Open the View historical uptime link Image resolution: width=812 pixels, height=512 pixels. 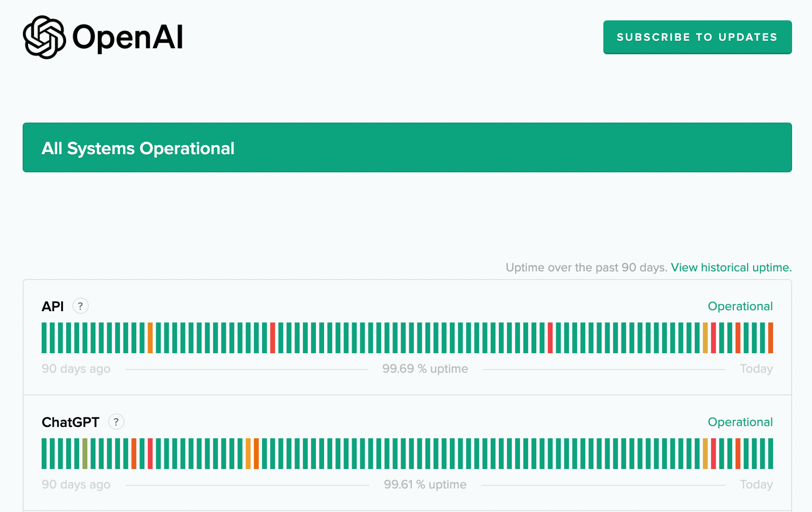pyautogui.click(x=731, y=267)
